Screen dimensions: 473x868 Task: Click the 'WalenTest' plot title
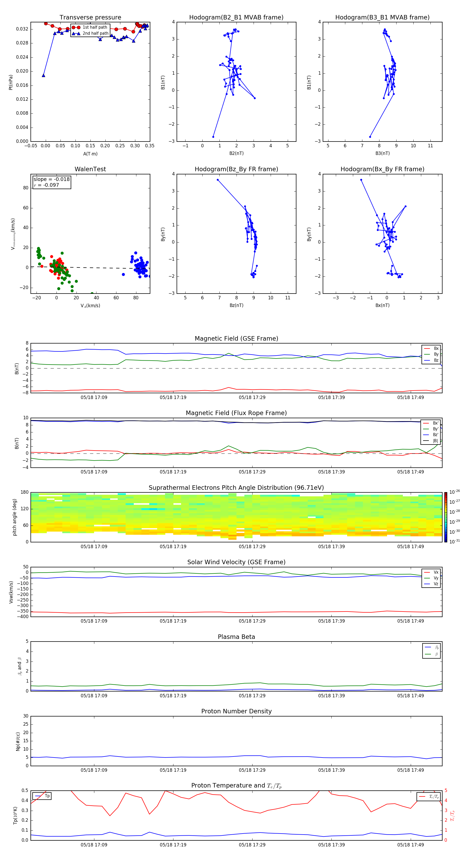click(x=90, y=169)
